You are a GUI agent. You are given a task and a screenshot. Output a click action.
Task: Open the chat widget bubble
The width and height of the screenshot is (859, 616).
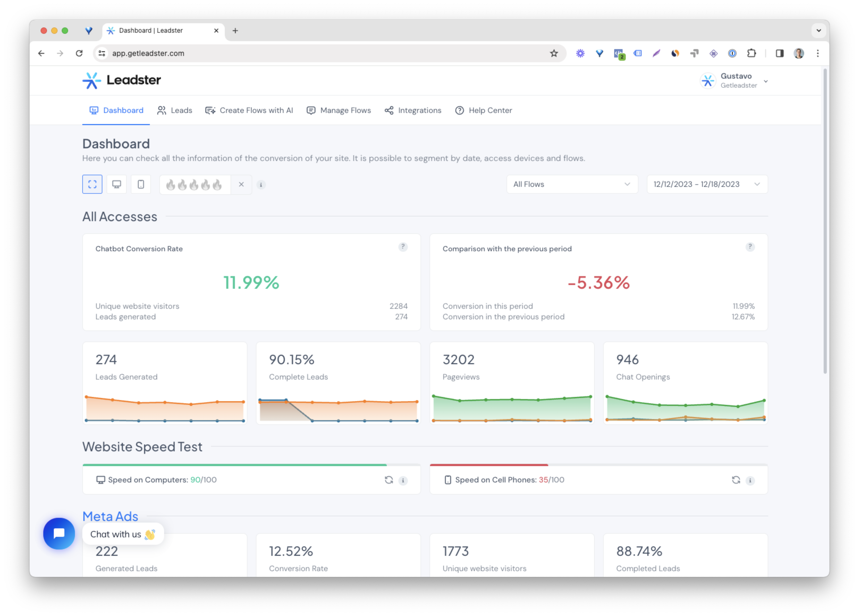coord(59,534)
